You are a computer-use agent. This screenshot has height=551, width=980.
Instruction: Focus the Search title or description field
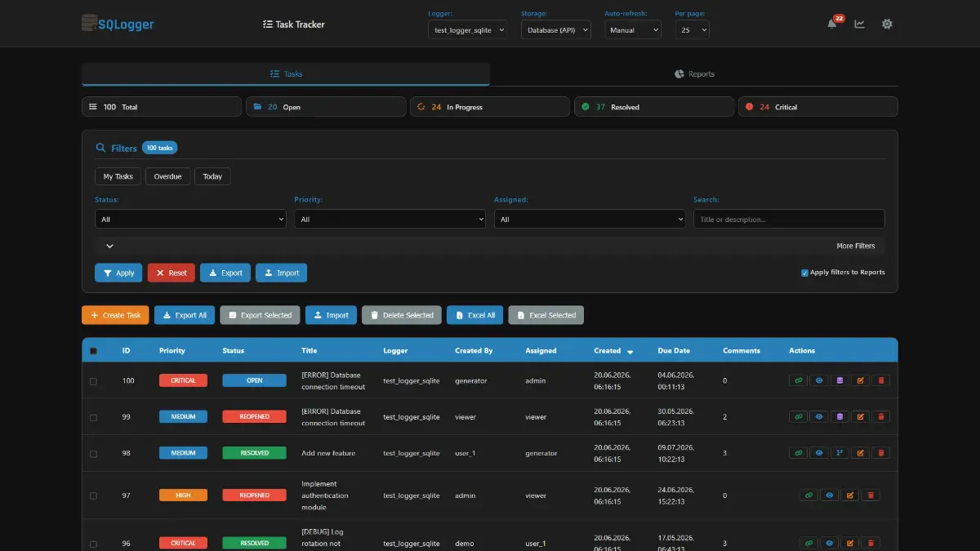(789, 219)
